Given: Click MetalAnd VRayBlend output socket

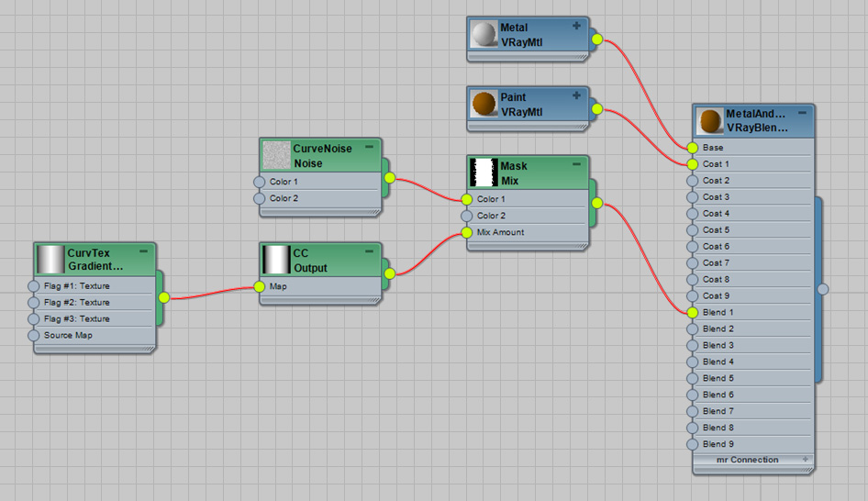Looking at the screenshot, I should 823,289.
